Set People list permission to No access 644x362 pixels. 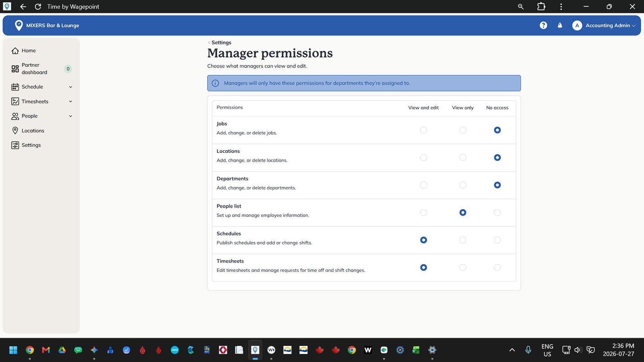click(497, 213)
